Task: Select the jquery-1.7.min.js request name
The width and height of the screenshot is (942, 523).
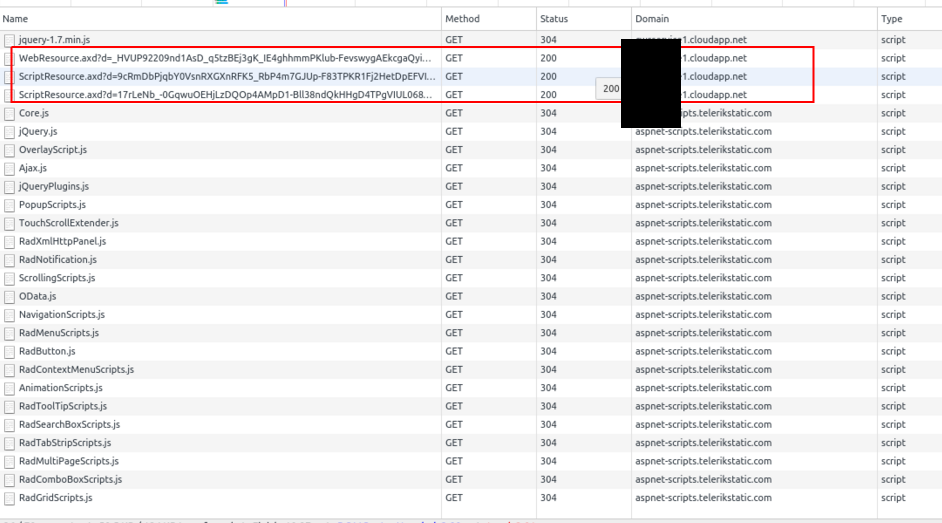Action: coord(54,40)
